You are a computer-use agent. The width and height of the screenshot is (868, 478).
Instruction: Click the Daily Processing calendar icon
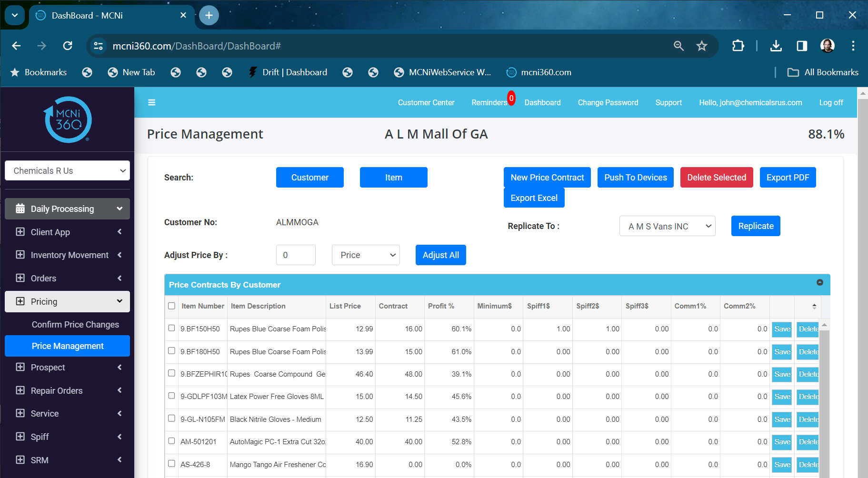pos(20,209)
